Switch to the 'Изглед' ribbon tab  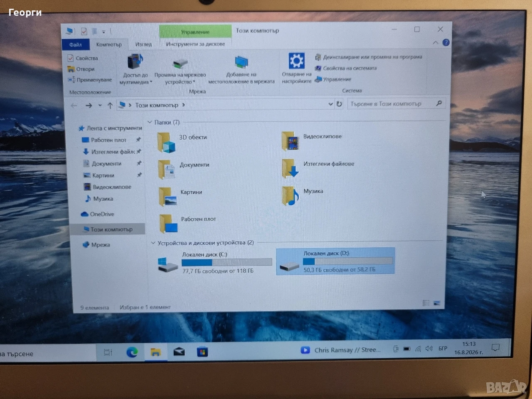pos(143,44)
